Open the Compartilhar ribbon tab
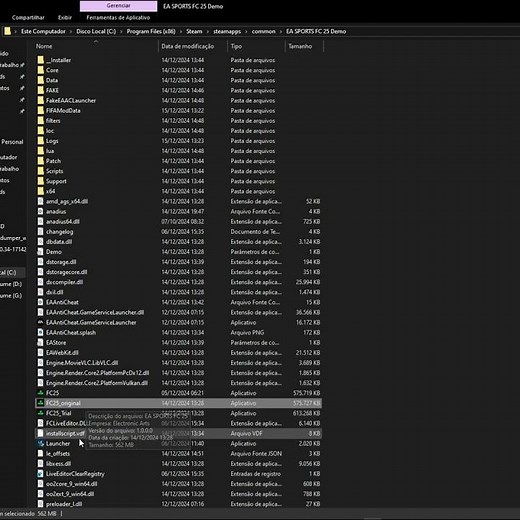This screenshot has height=520, width=520. pos(28,18)
